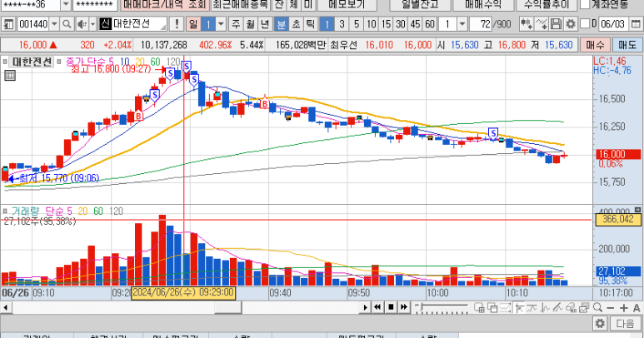The width and height of the screenshot is (644, 338).
Task: Click the 매매수익 button
Action: tap(483, 4)
